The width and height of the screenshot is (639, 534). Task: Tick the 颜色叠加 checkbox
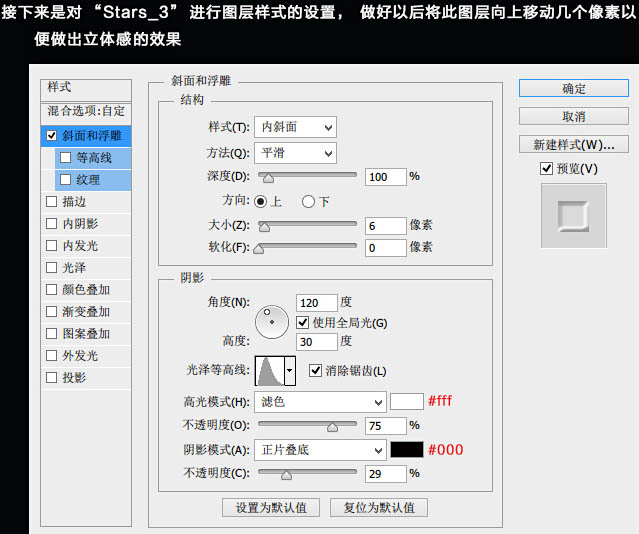(51, 289)
